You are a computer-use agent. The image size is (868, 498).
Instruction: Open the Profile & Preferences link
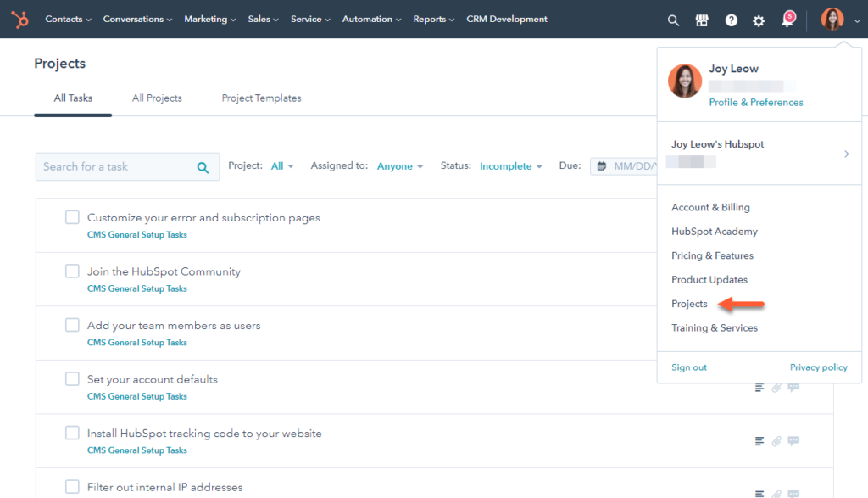point(756,103)
